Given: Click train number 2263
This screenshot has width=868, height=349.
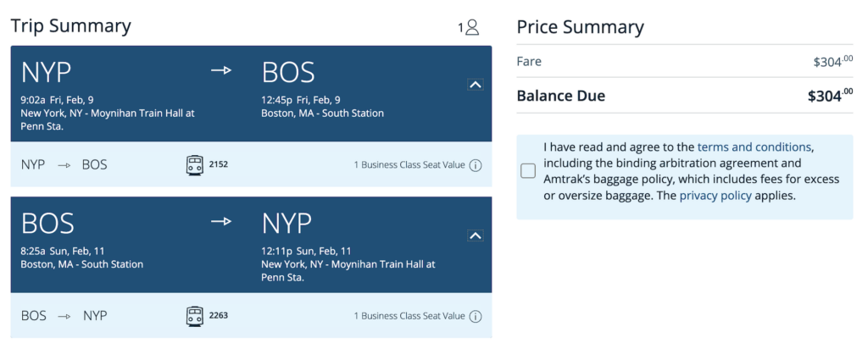Looking at the screenshot, I should point(219,316).
